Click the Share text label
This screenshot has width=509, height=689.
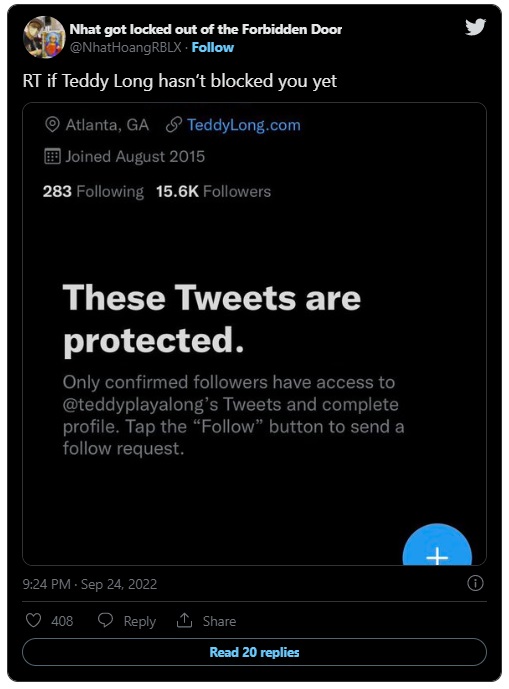tap(219, 621)
